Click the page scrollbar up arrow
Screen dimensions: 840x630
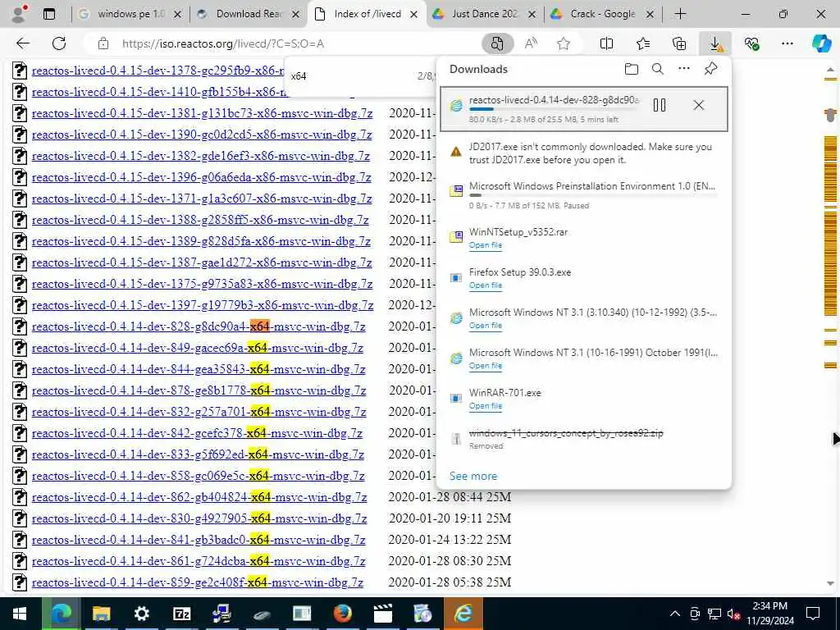[x=830, y=69]
